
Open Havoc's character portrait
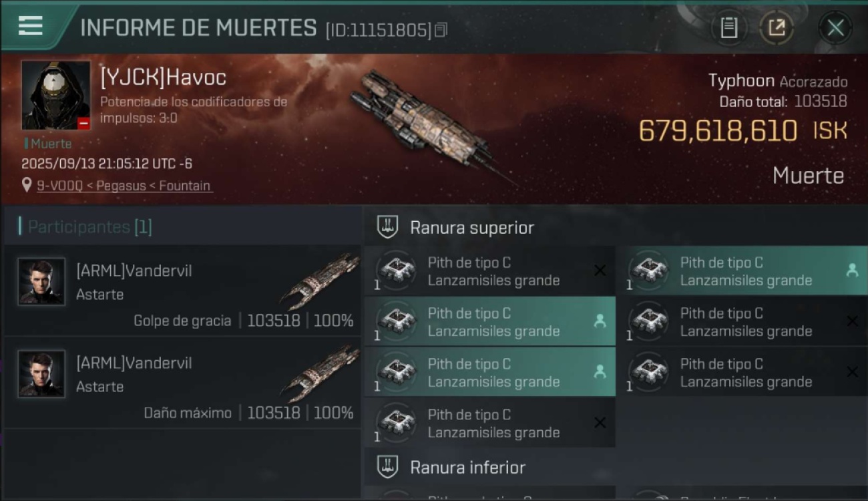point(56,95)
